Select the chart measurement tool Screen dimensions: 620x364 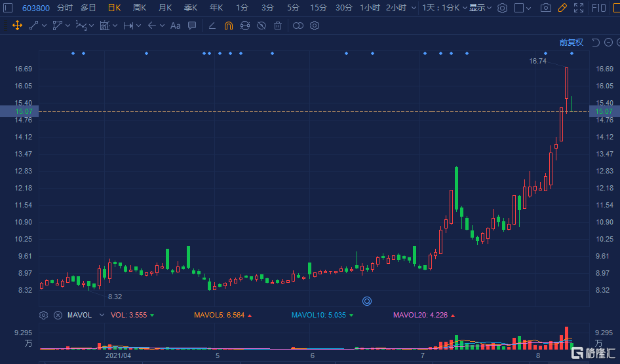tap(104, 26)
